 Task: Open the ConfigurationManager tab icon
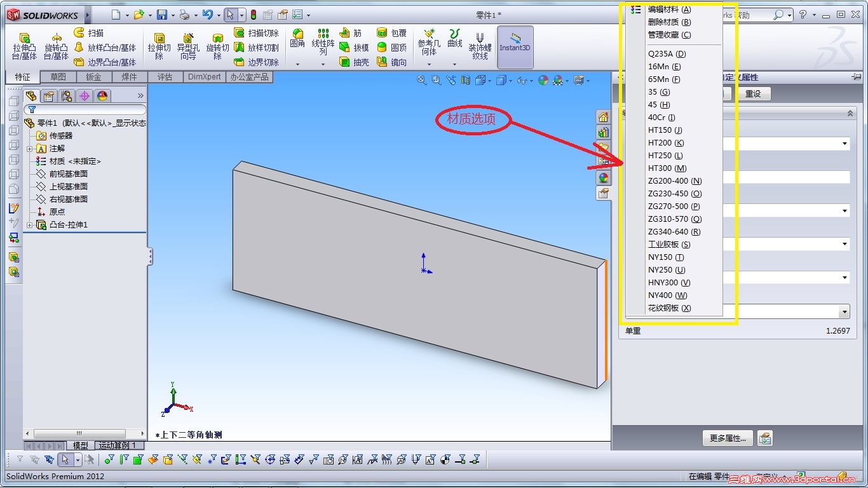coord(67,96)
